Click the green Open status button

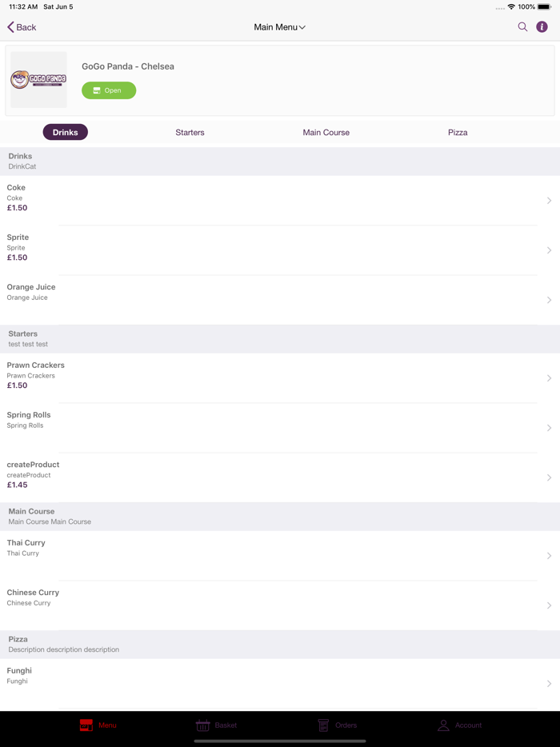point(109,90)
